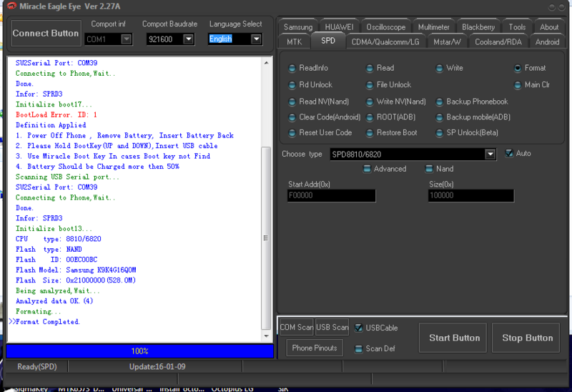
Task: Open the Oscilloscope tab
Action: 386,27
